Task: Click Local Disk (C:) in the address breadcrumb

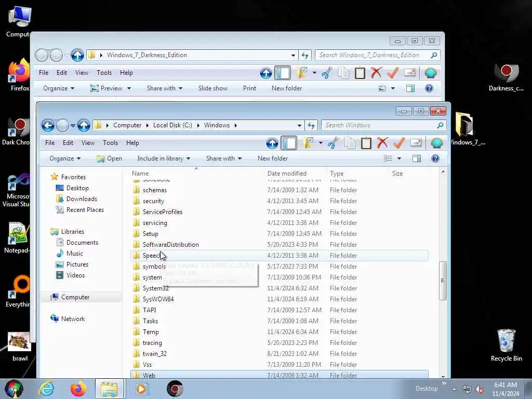Action: coord(172,125)
